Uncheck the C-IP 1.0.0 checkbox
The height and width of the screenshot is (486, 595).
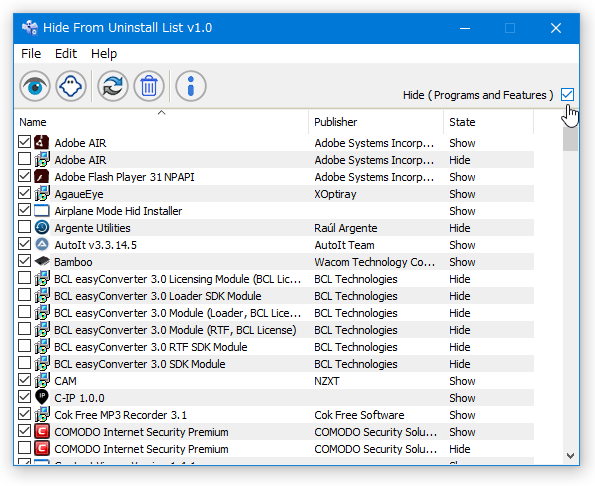pos(25,397)
